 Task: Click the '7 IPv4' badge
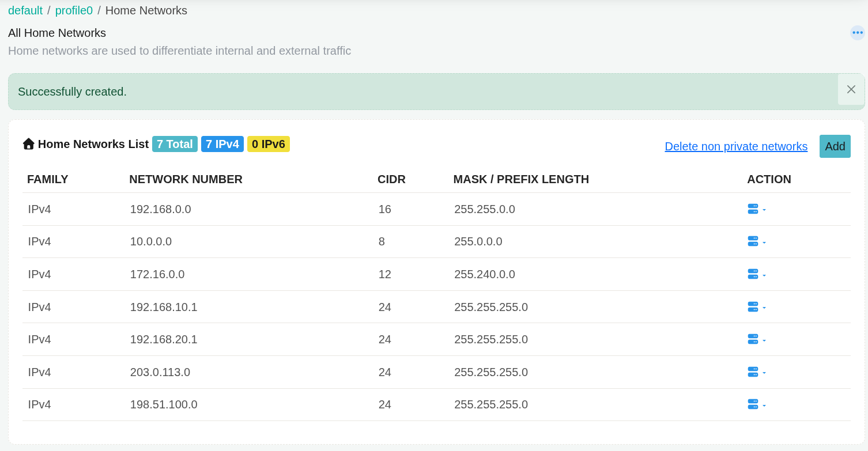222,144
